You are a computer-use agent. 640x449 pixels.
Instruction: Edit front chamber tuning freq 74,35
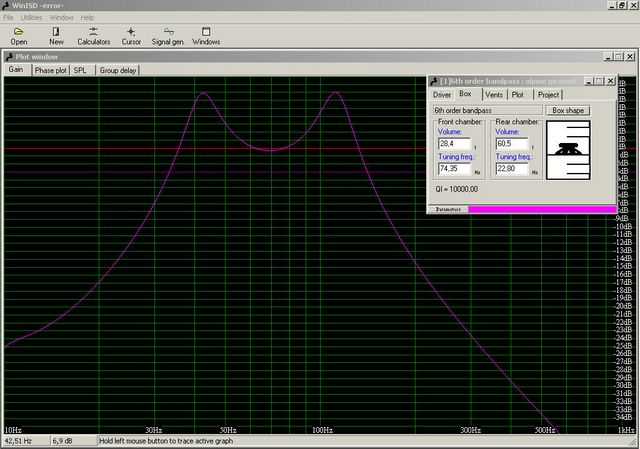[454, 169]
